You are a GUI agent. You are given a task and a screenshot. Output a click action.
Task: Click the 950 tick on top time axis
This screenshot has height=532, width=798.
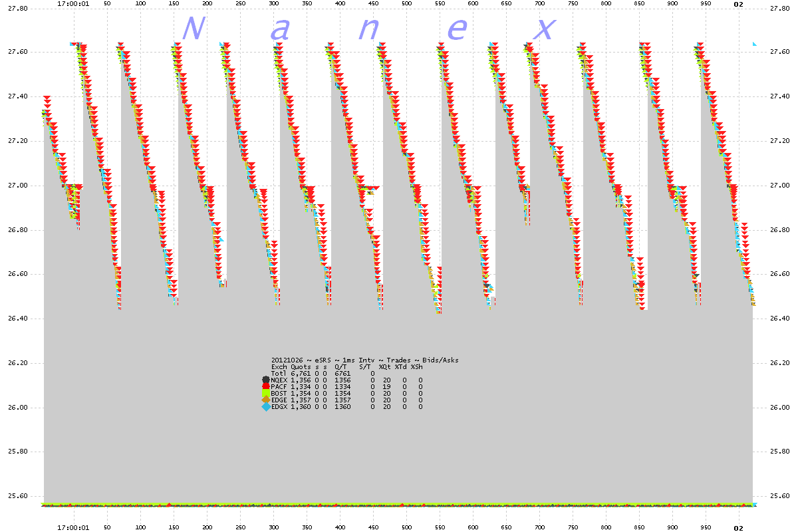706,4
